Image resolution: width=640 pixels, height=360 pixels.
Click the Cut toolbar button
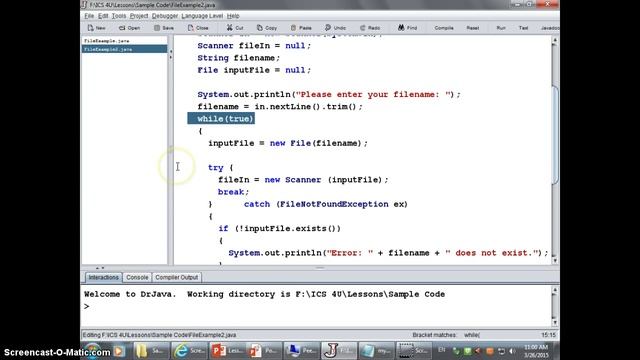pyautogui.click(x=235, y=28)
